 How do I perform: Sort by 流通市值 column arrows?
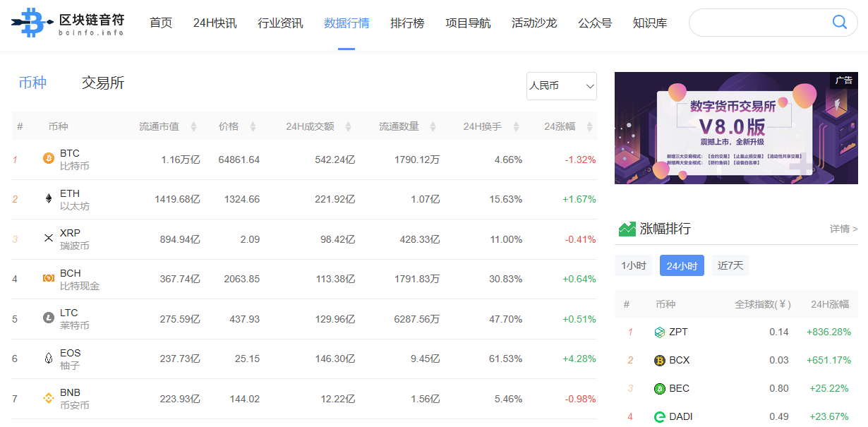point(193,127)
